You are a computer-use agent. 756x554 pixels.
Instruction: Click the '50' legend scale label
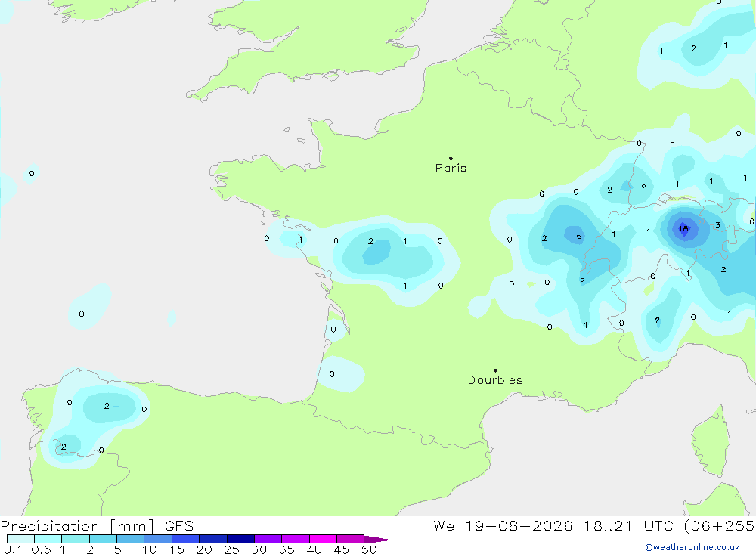pyautogui.click(x=369, y=549)
